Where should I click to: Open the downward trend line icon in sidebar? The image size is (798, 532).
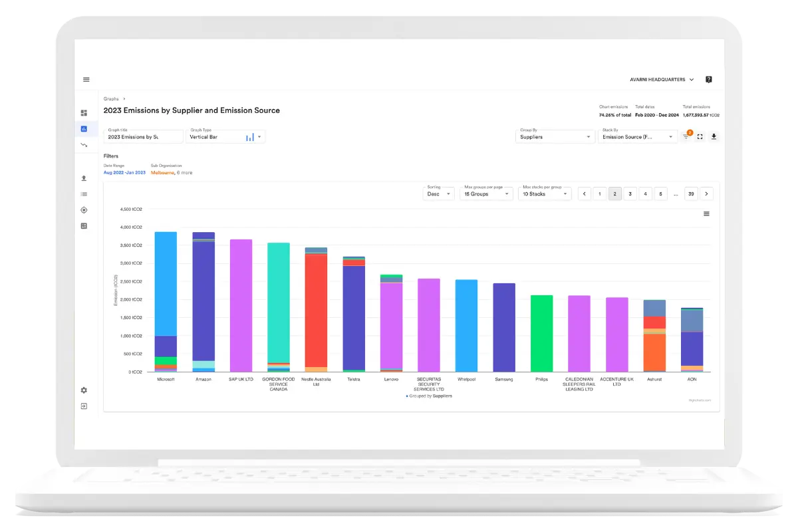point(84,144)
